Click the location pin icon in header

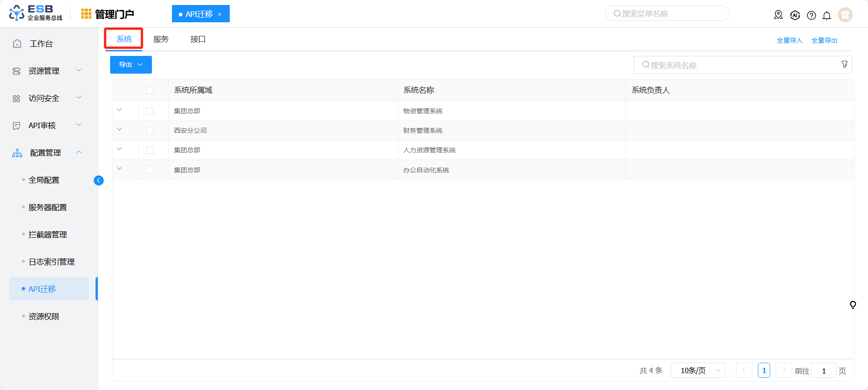coord(778,15)
